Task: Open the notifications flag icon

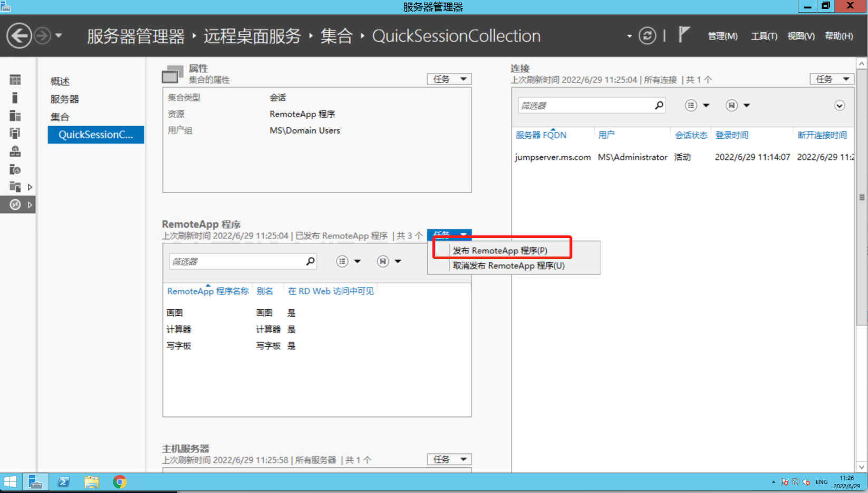Action: (x=684, y=34)
